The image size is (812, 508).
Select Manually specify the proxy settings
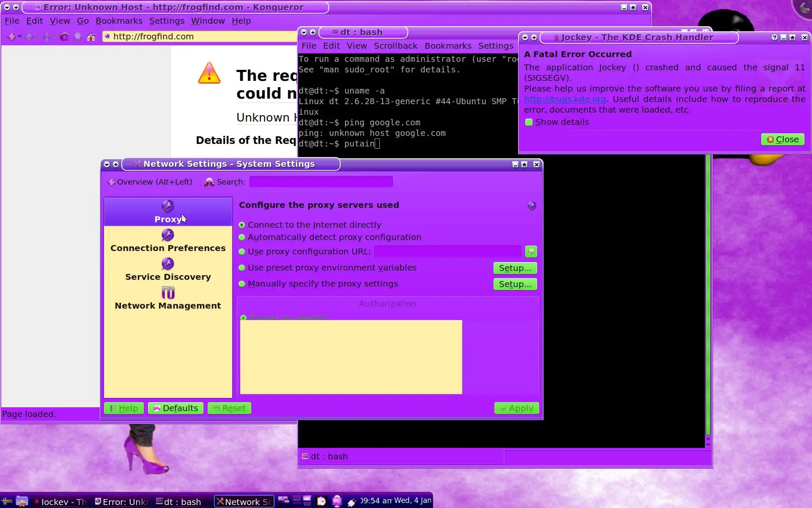coord(242,284)
